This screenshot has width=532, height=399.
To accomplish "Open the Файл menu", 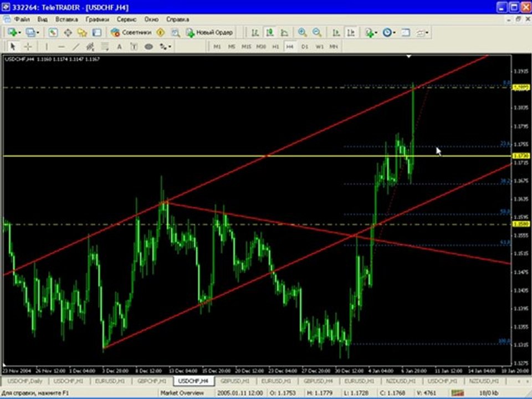I will click(x=22, y=19).
